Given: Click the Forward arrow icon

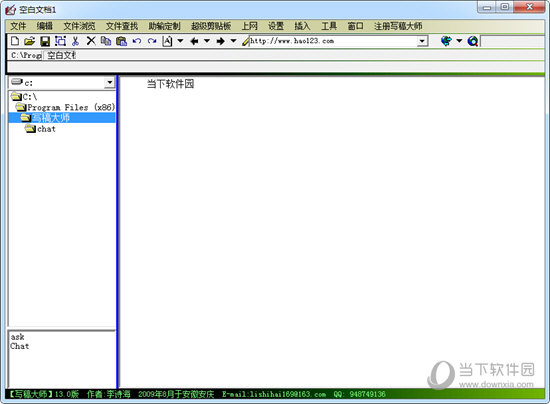Looking at the screenshot, I should point(221,41).
